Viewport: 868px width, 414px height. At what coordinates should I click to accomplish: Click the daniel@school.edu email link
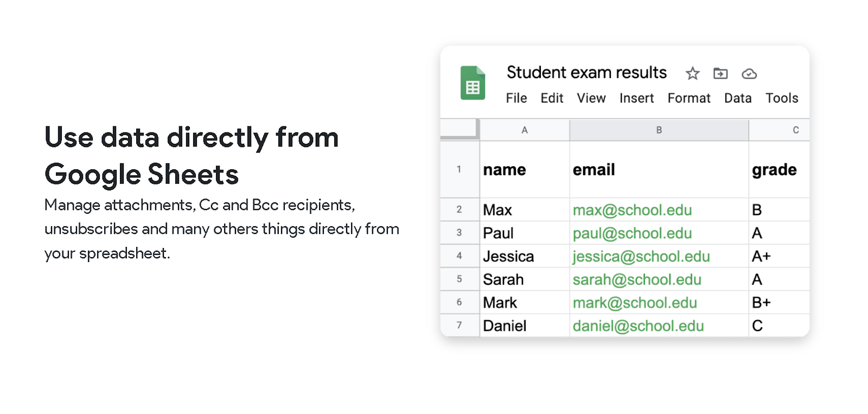(x=638, y=326)
